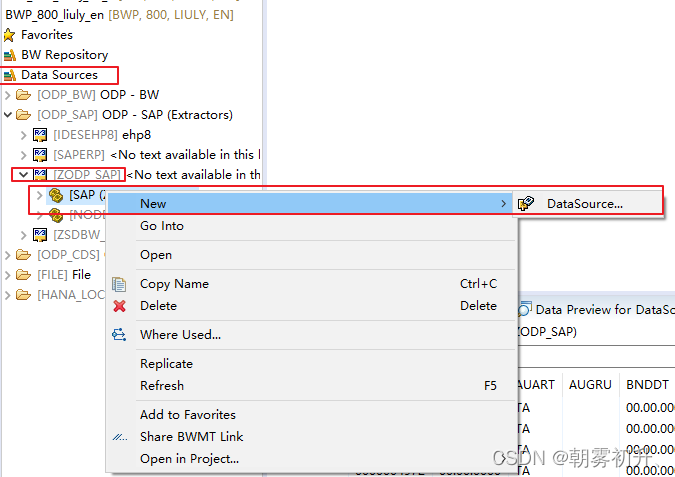Expand the ZSDBW node

coord(24,235)
